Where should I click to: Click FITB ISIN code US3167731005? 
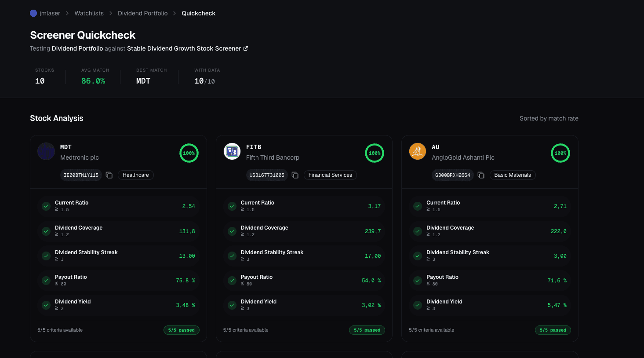(267, 175)
